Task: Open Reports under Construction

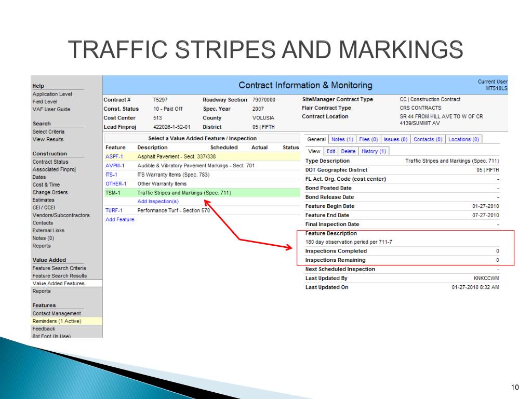Action: tap(42, 246)
